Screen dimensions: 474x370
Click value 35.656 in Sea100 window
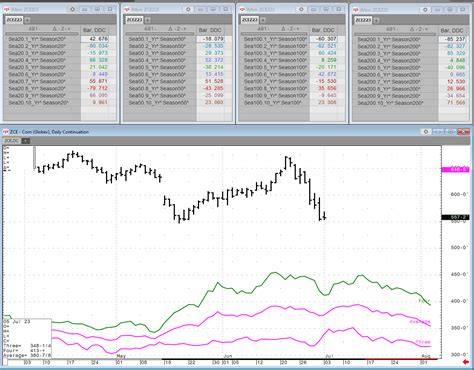click(327, 88)
